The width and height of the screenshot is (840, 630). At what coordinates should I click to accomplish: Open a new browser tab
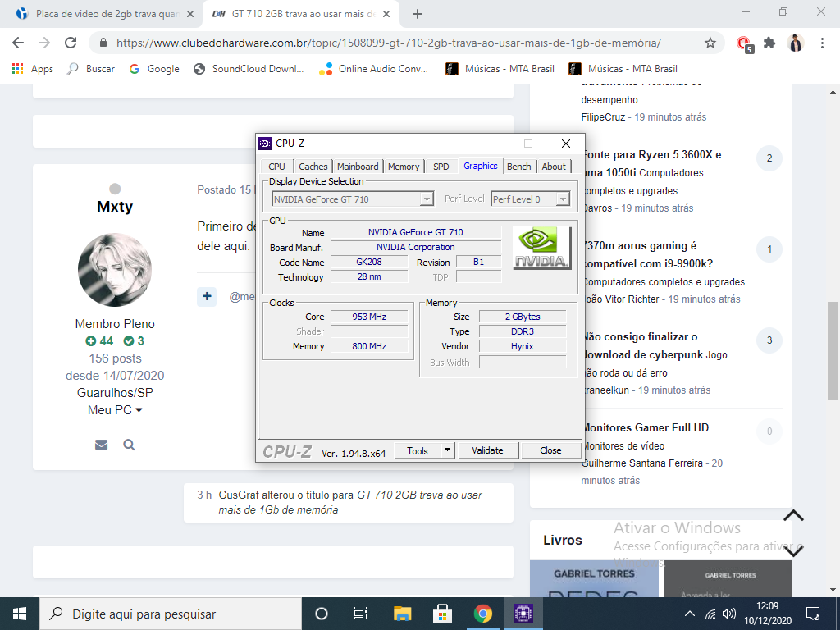[418, 15]
